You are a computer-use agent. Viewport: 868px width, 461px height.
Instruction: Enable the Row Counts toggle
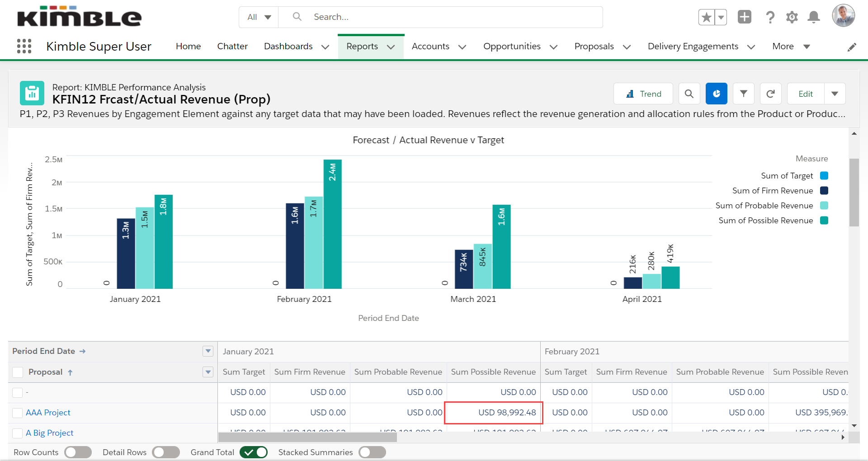pos(78,452)
